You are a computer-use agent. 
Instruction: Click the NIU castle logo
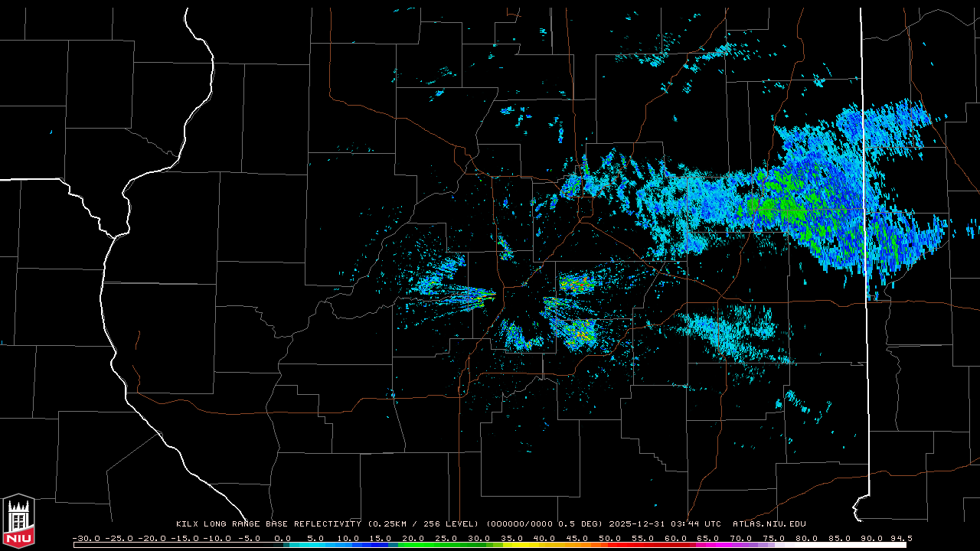tap(18, 522)
